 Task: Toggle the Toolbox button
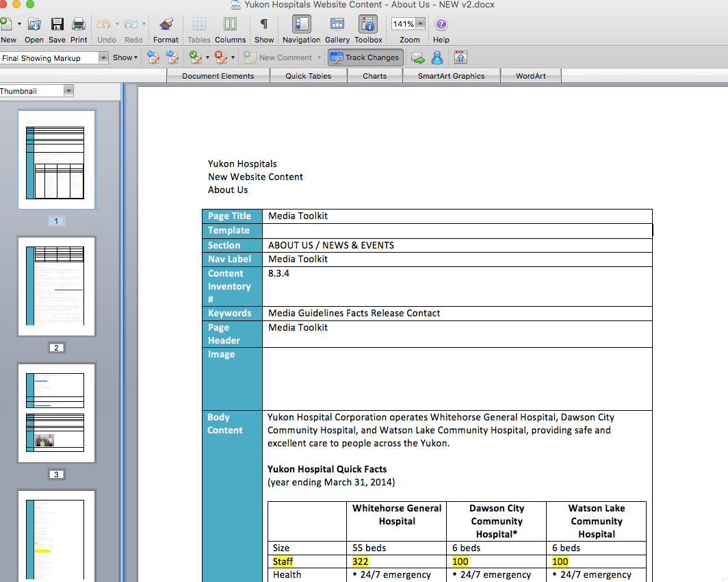pos(368,24)
